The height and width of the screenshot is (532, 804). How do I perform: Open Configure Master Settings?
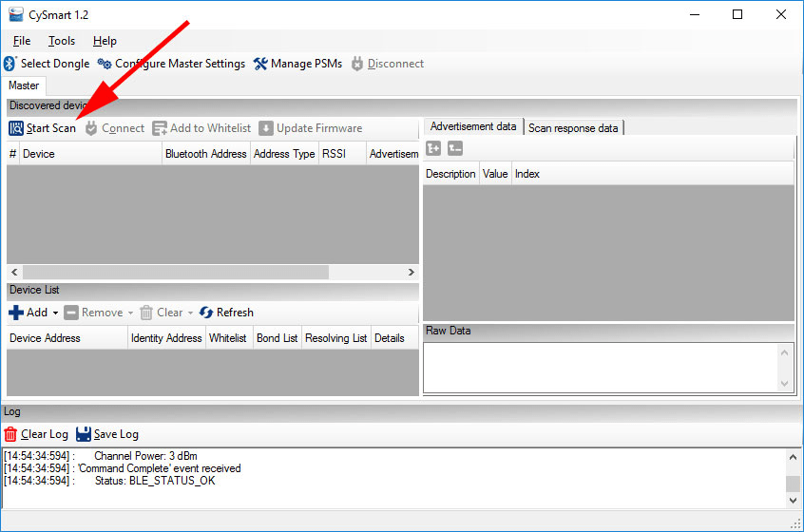171,64
